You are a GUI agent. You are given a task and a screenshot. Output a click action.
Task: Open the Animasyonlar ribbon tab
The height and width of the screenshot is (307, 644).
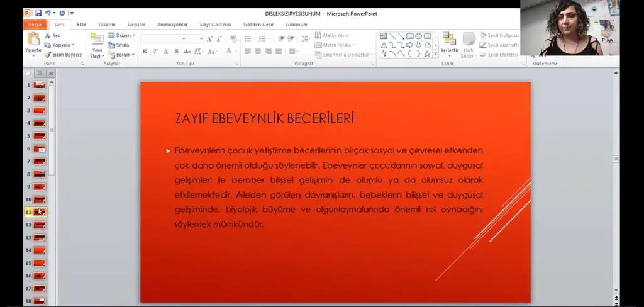(172, 25)
